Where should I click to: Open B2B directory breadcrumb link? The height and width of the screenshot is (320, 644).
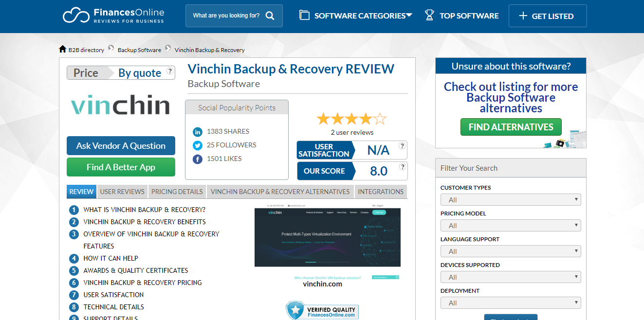86,50
